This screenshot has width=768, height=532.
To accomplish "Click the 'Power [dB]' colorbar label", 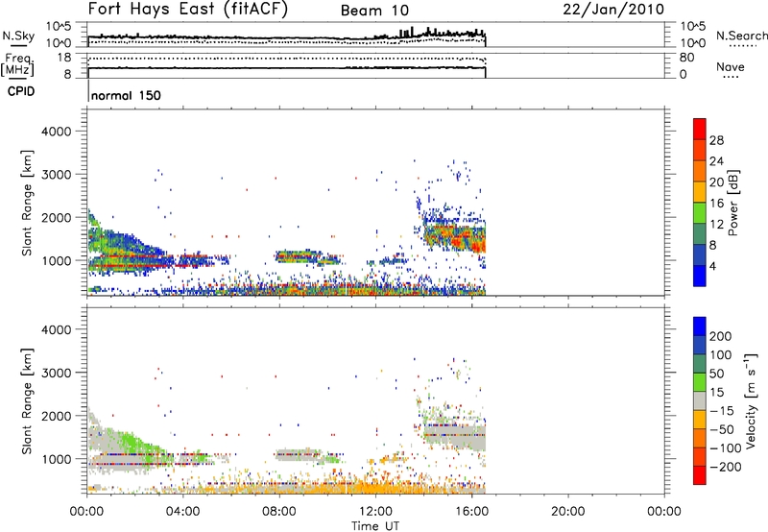I will (733, 203).
